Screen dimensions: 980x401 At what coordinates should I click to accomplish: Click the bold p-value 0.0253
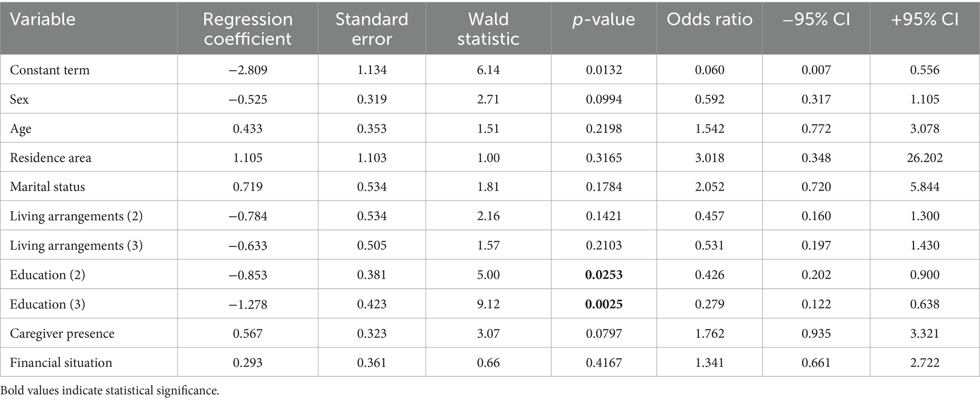coord(604,275)
